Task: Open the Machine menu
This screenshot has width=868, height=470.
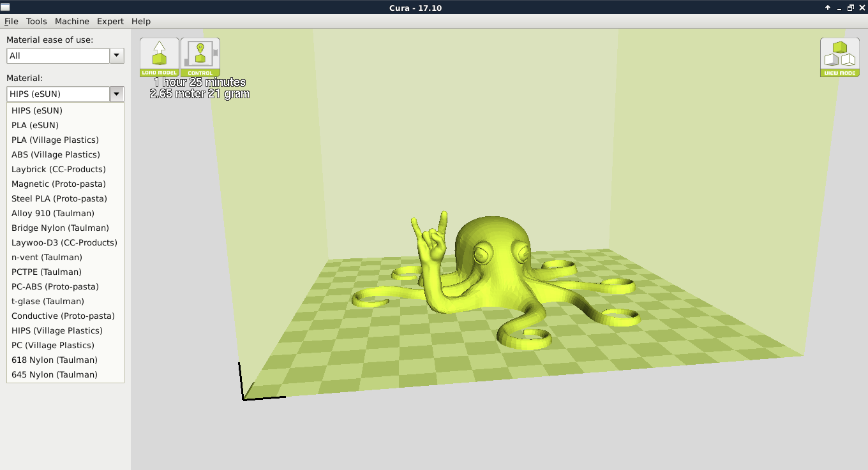Action: 71,21
